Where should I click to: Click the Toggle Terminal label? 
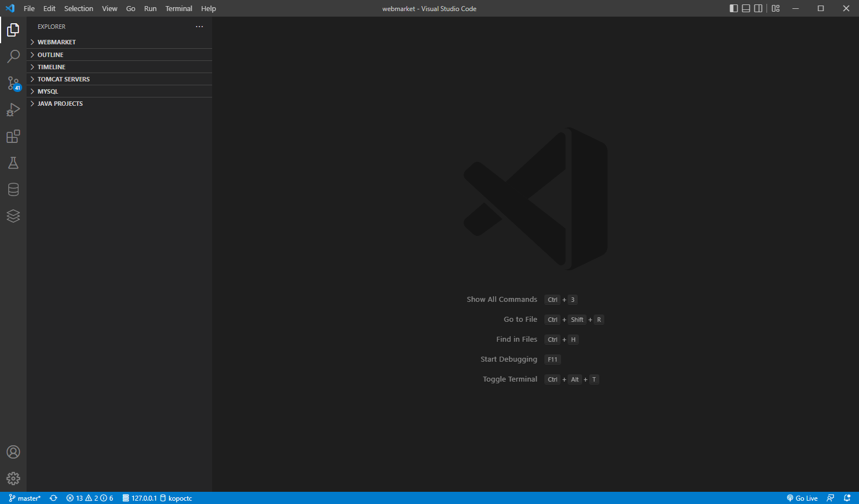(510, 379)
